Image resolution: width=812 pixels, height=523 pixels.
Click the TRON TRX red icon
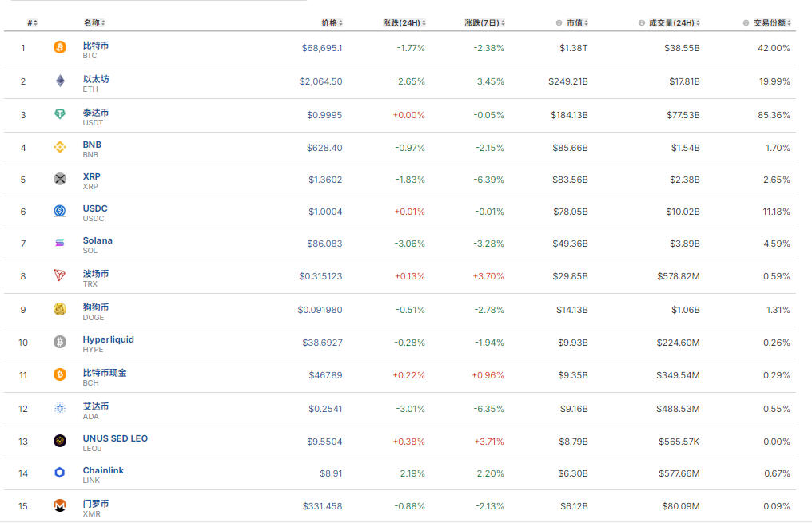pyautogui.click(x=60, y=275)
